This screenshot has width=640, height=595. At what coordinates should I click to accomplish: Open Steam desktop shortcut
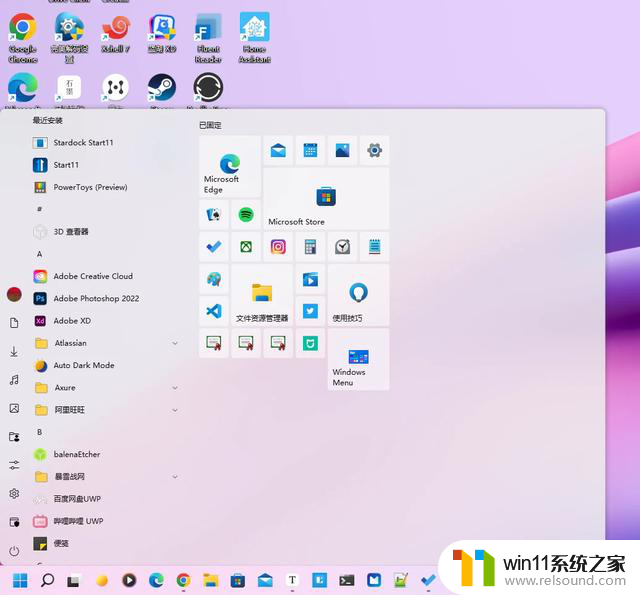click(162, 91)
